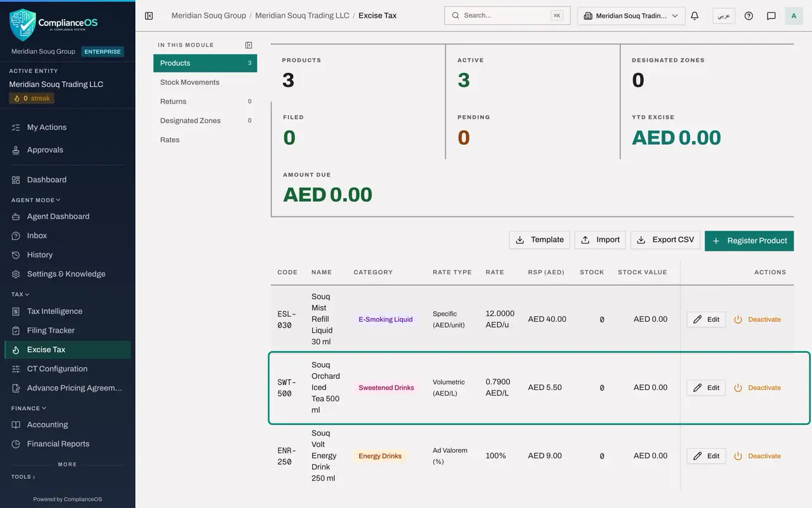Collapse the Finance sidebar section
This screenshot has height=508, width=812.
pos(29,408)
